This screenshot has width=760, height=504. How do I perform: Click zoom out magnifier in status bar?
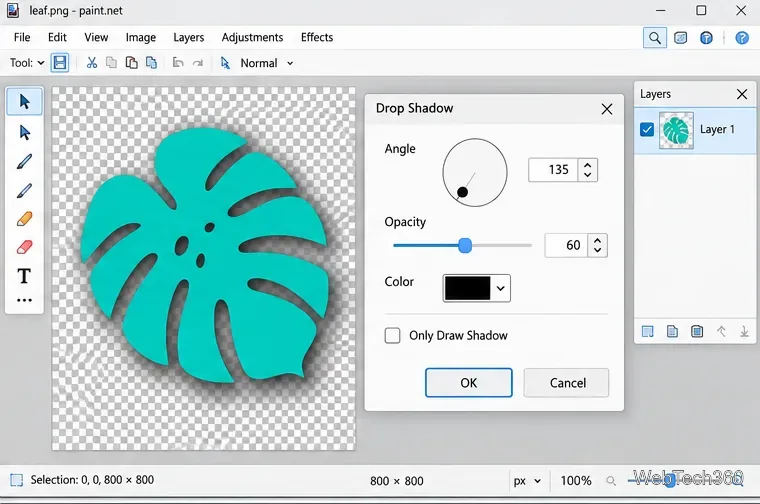click(x=611, y=481)
